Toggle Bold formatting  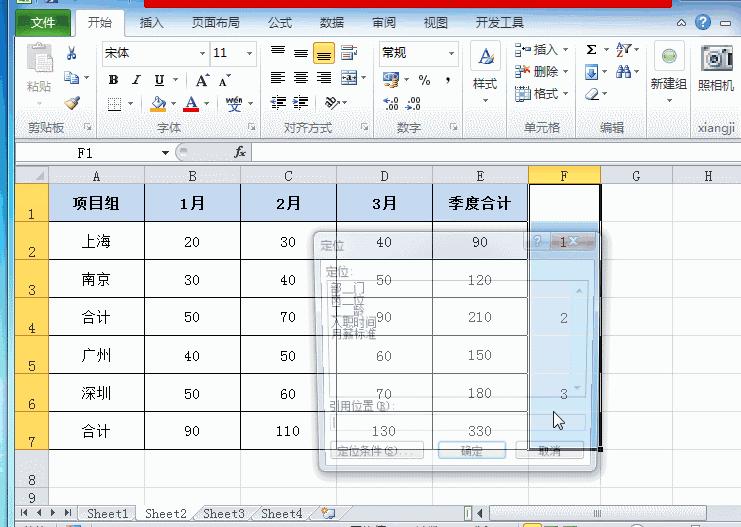coord(113,80)
